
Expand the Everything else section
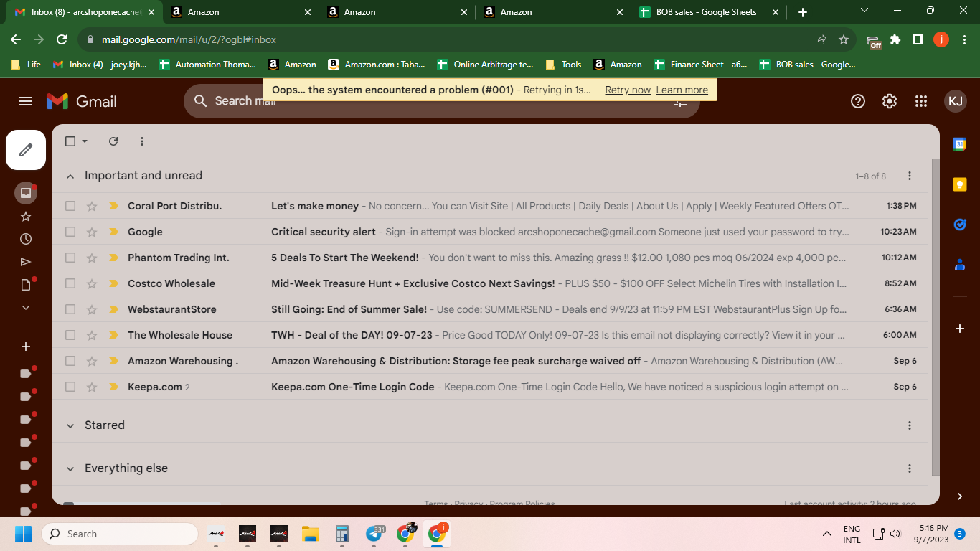point(70,468)
